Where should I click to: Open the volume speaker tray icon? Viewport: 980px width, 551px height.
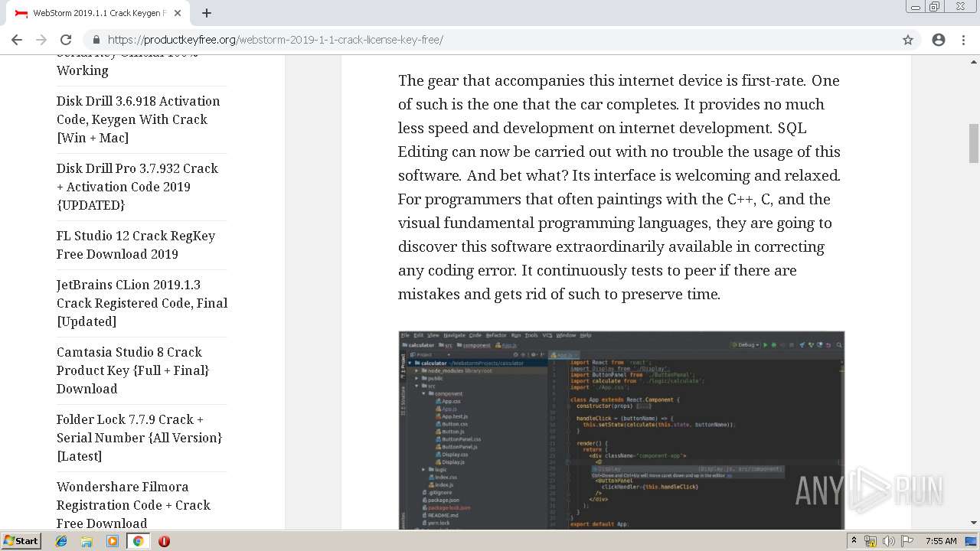pos(888,541)
